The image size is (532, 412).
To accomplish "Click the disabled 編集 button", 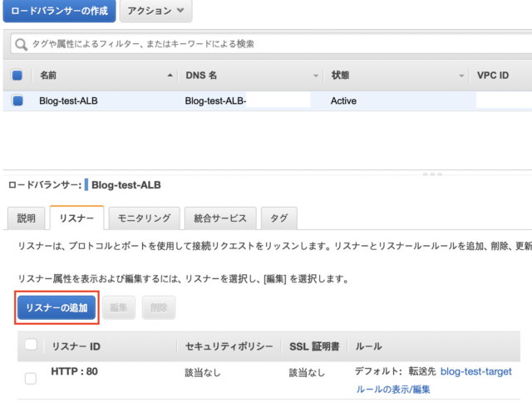I will click(119, 307).
